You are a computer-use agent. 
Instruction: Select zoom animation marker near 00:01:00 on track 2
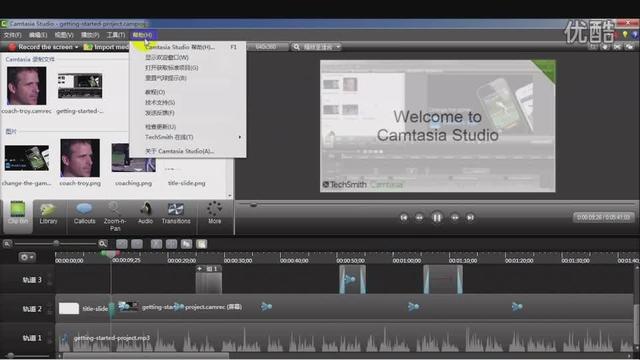[x=413, y=307]
